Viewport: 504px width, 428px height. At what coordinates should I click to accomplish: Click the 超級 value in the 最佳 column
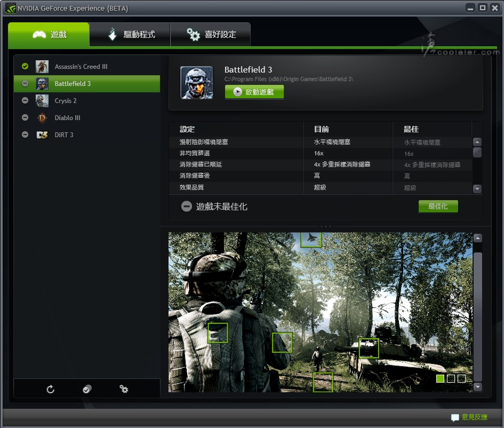tap(410, 188)
